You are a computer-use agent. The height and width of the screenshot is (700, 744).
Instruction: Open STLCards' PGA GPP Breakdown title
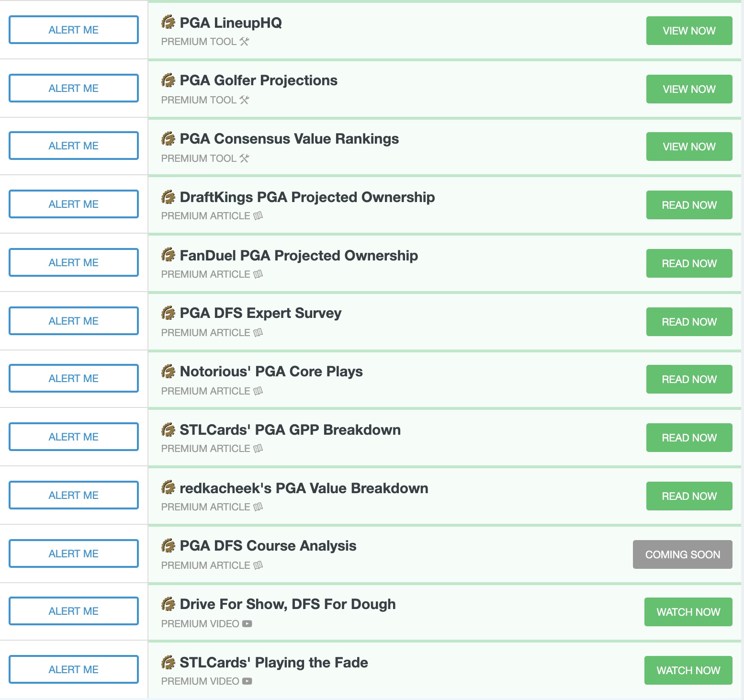[290, 430]
